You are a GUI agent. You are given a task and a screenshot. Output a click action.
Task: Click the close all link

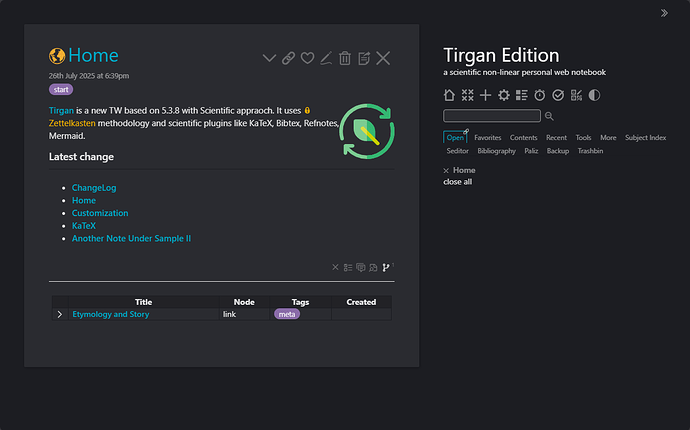tap(458, 182)
